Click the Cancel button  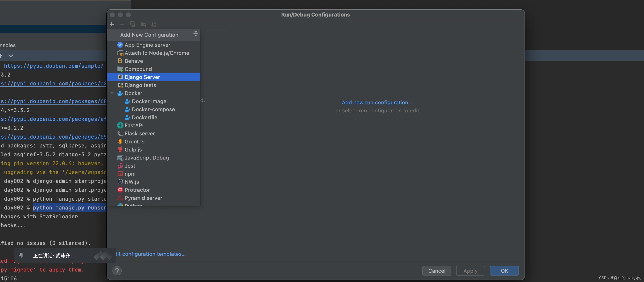437,271
